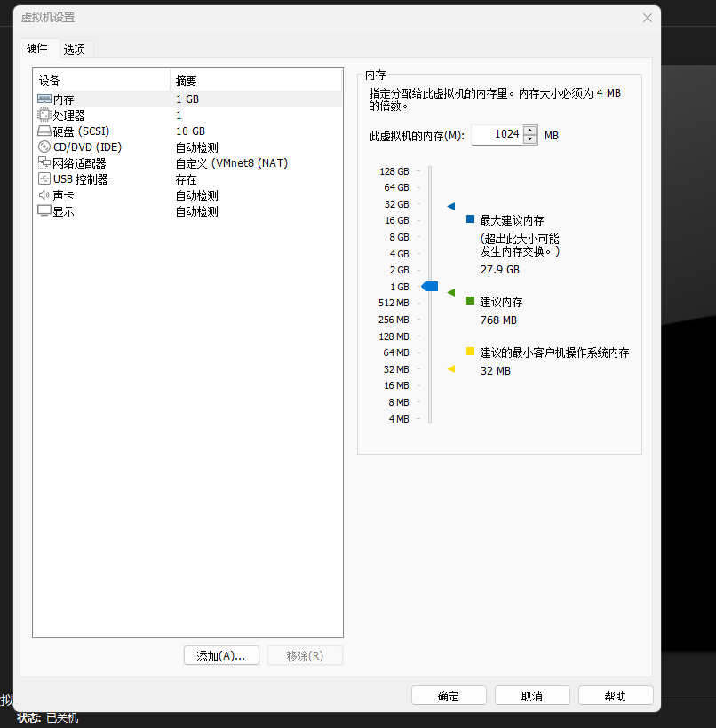
Task: Click the 帮助 (Help) button
Action: (616, 695)
